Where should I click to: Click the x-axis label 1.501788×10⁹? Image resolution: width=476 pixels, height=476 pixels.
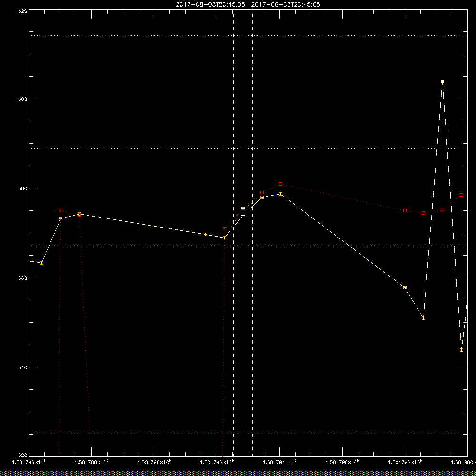(91, 462)
